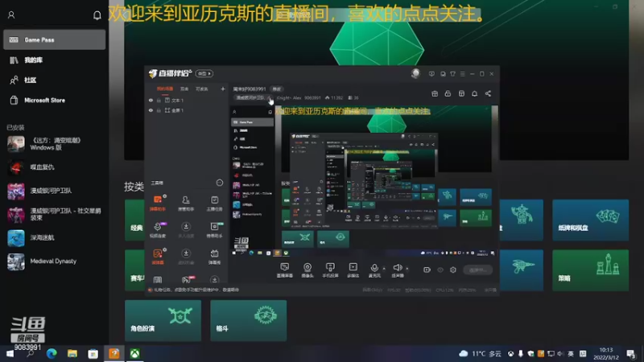Open the 弹幕助手 tool
Viewport: 644px width, 362px height.
(157, 204)
